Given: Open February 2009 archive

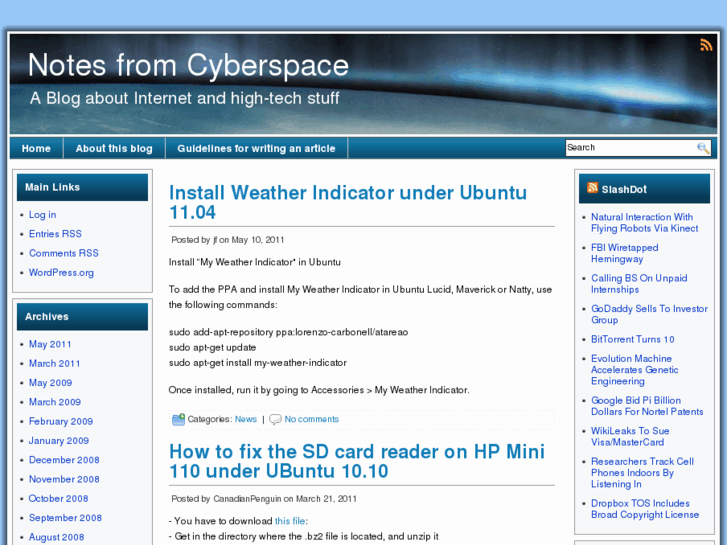Looking at the screenshot, I should [61, 421].
